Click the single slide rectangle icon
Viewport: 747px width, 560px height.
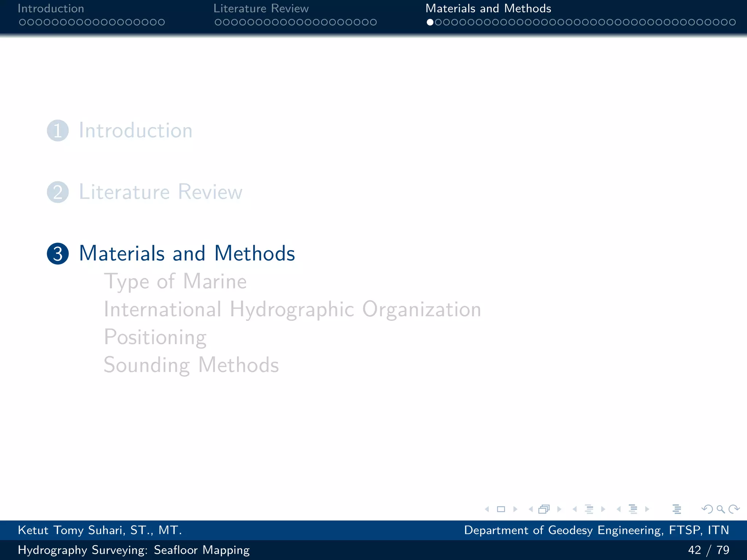(x=501, y=509)
